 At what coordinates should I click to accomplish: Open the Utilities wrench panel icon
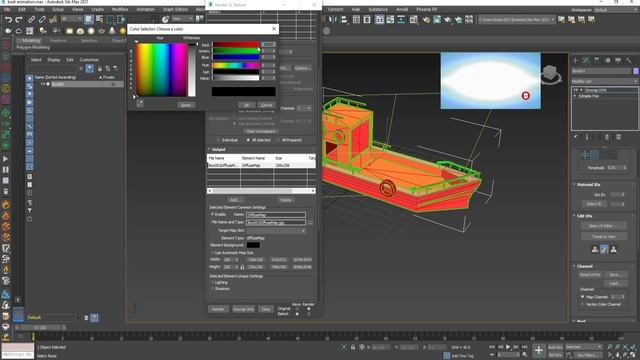pos(629,60)
